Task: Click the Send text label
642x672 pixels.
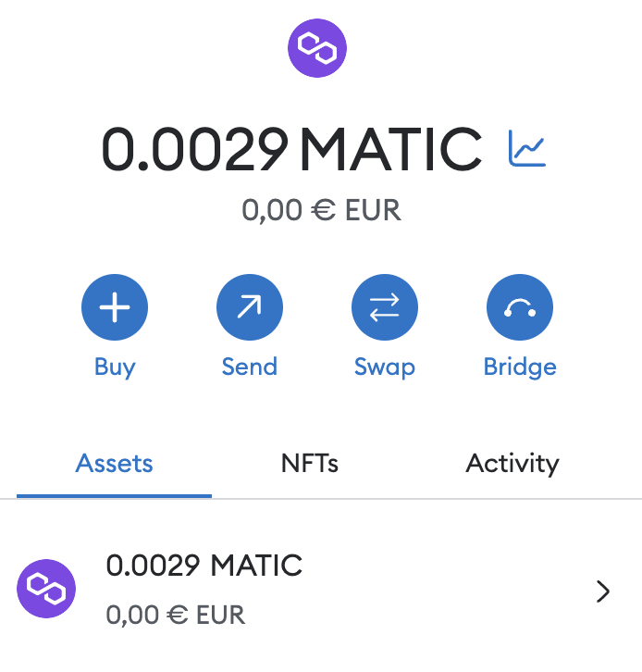Action: click(x=250, y=367)
